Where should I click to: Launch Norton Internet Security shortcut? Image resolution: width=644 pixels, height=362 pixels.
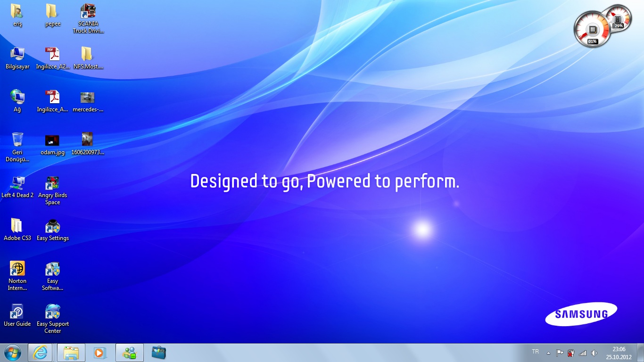[17, 276]
